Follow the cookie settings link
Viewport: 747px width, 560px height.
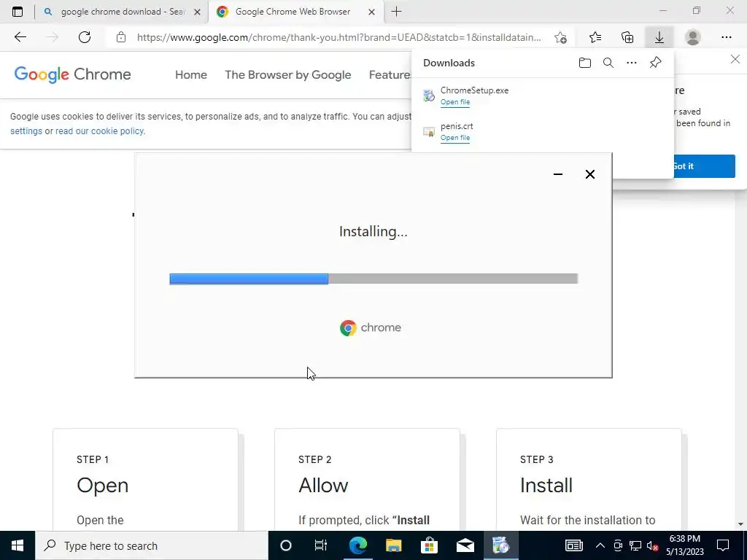pos(26,131)
